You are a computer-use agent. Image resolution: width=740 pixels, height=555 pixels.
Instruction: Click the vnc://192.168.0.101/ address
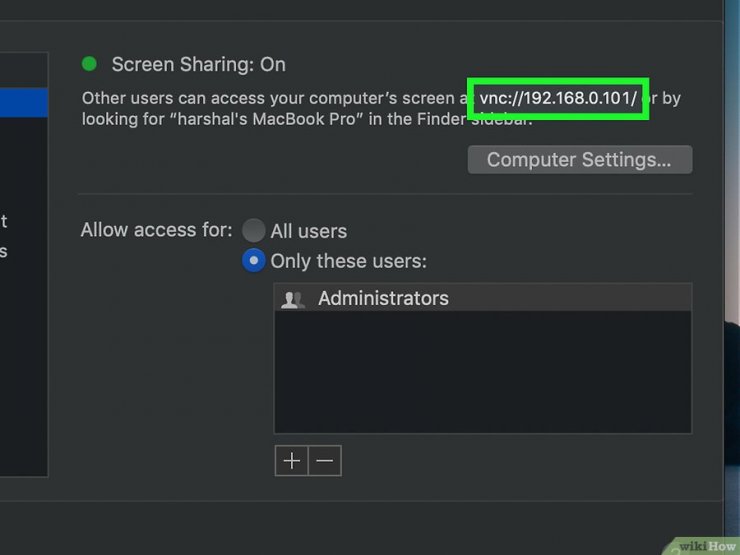(558, 98)
